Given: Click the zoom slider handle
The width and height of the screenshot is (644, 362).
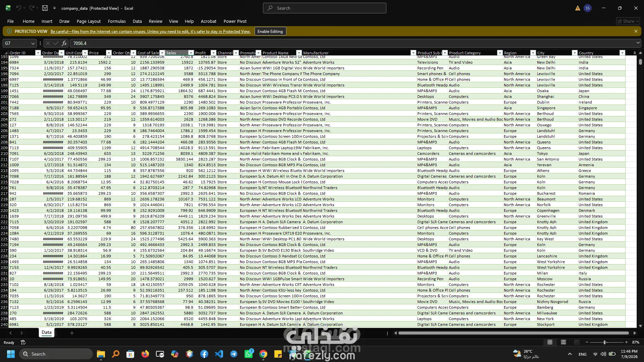Looking at the screenshot, I should coord(604,342).
